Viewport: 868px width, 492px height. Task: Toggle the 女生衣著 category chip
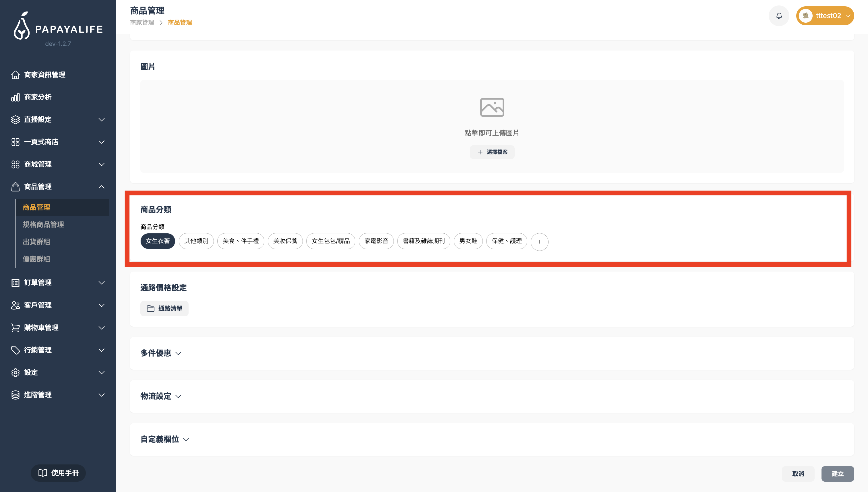pos(158,241)
